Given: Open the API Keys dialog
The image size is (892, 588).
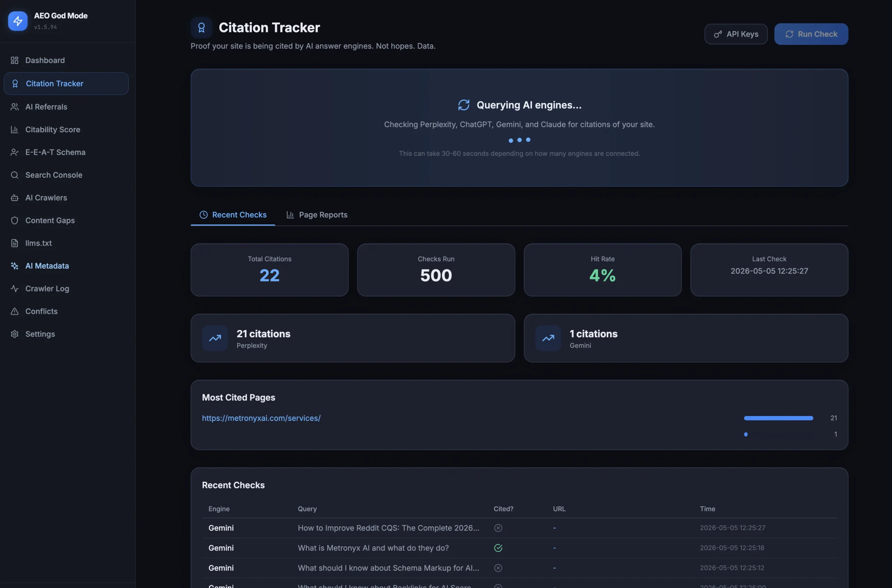Looking at the screenshot, I should [x=736, y=34].
